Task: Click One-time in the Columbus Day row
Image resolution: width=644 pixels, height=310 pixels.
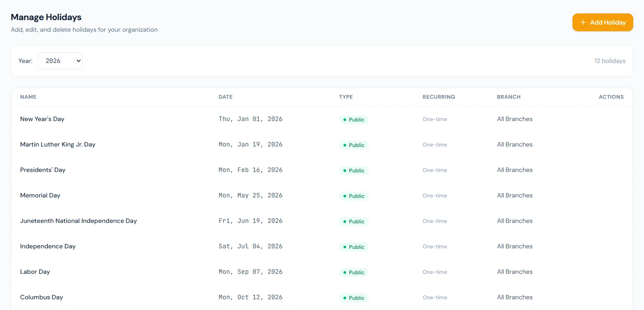Action: (435, 297)
